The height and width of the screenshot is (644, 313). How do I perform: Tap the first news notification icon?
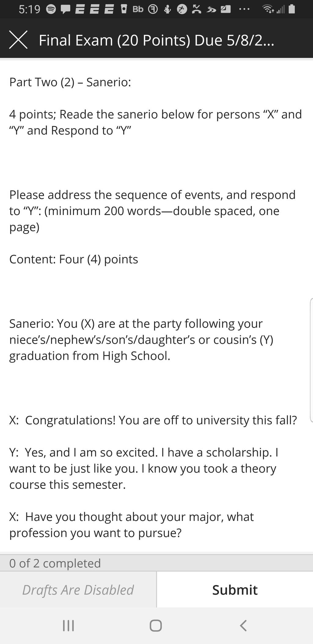(x=80, y=10)
